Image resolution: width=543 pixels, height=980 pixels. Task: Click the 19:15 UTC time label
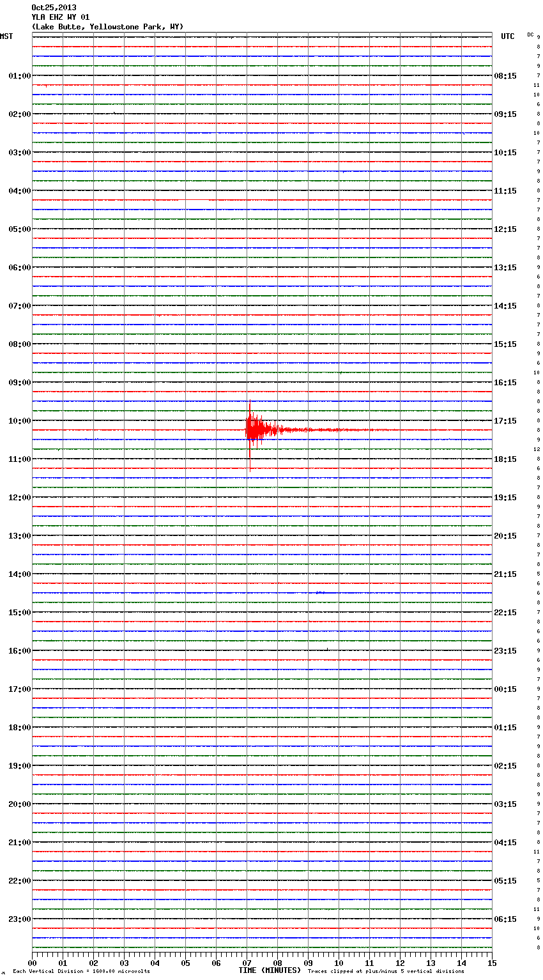[x=505, y=498]
